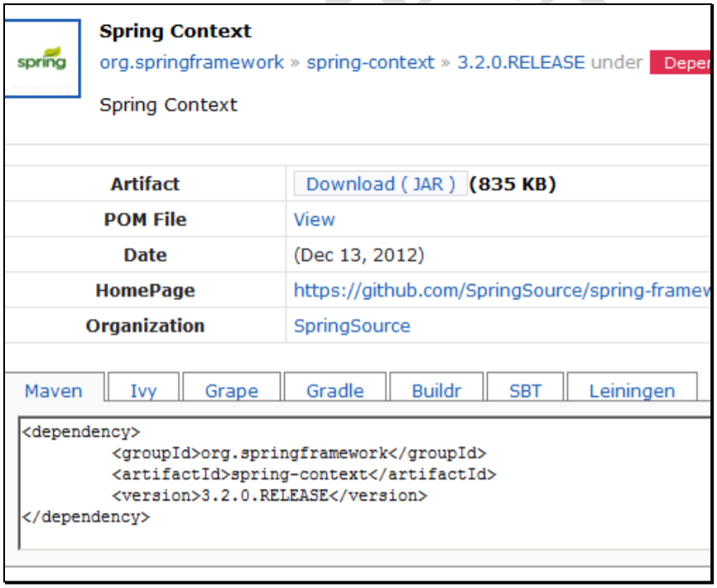This screenshot has width=717, height=588.
Task: Click the "Spring Context" bold page title
Action: (176, 31)
